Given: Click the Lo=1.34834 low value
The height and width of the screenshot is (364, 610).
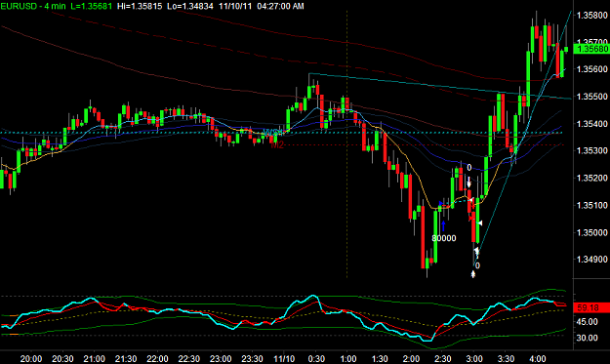Looking at the screenshot, I should (190, 6).
